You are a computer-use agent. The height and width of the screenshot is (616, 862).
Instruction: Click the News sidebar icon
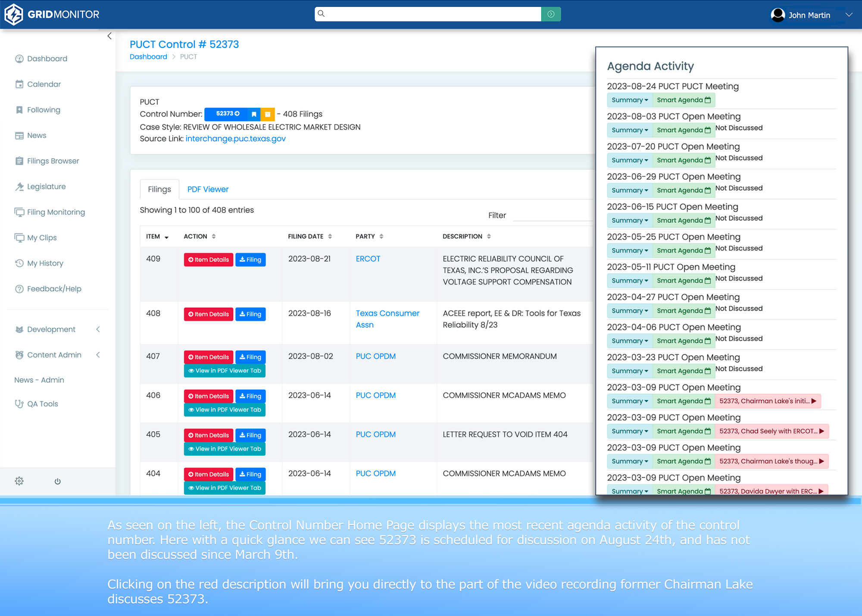click(19, 135)
